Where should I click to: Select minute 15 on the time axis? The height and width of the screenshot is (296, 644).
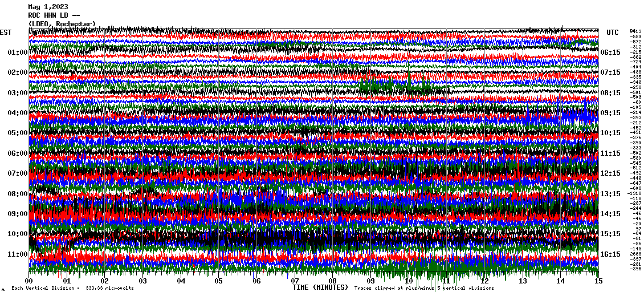(598, 281)
